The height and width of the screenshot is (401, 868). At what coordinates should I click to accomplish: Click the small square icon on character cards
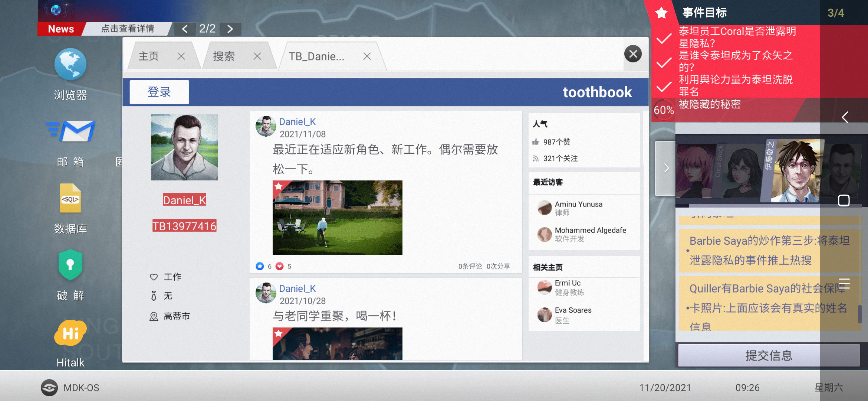point(844,200)
